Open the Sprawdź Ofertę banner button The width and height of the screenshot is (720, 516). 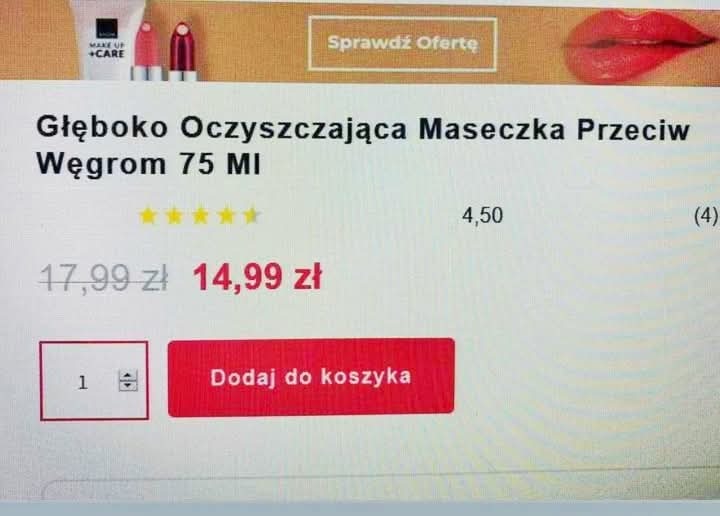(402, 44)
